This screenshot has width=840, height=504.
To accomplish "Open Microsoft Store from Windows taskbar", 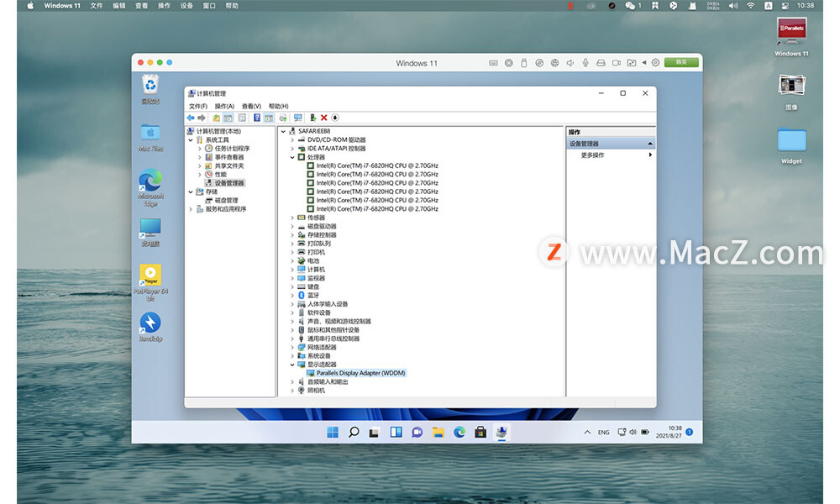I will 480,433.
